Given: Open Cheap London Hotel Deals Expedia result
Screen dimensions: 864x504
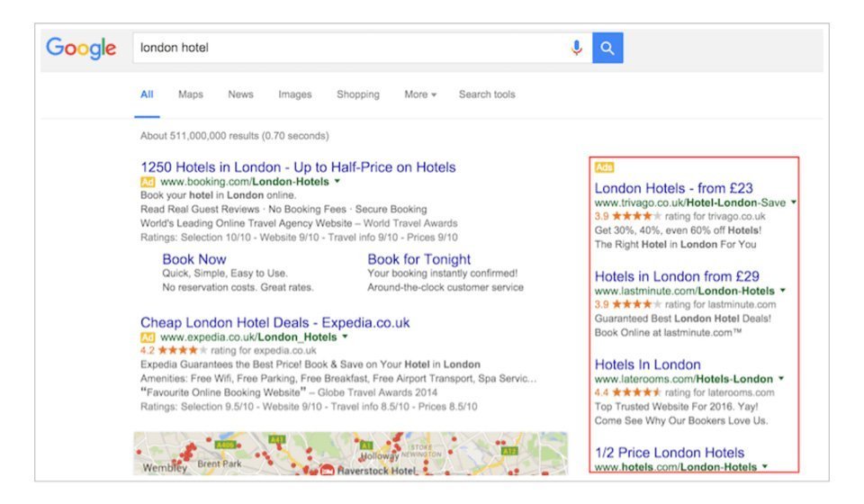Looking at the screenshot, I should 275,322.
